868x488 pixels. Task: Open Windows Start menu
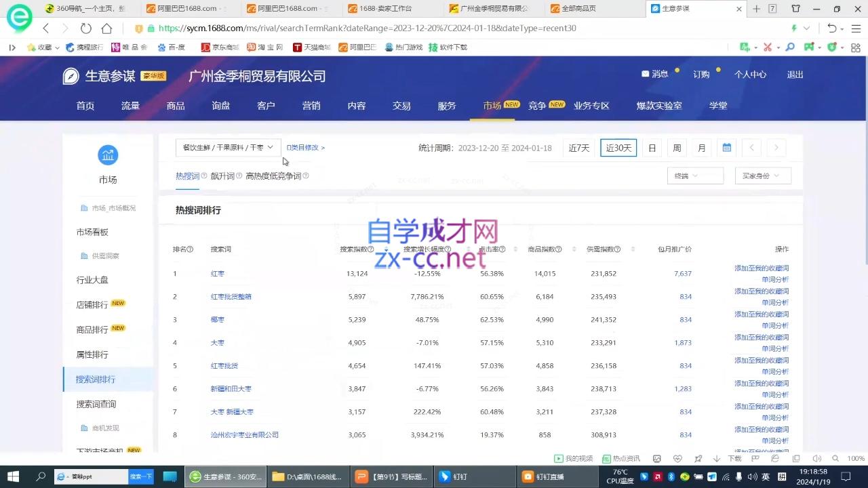(13, 476)
